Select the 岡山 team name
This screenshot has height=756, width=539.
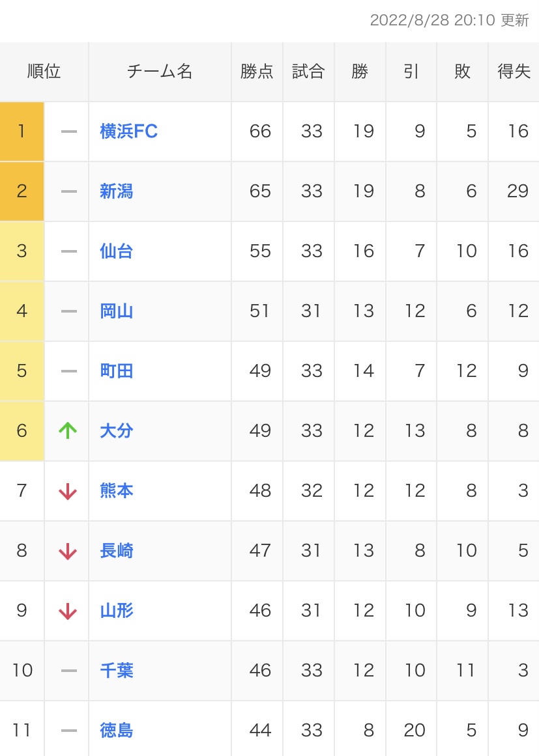pyautogui.click(x=116, y=311)
